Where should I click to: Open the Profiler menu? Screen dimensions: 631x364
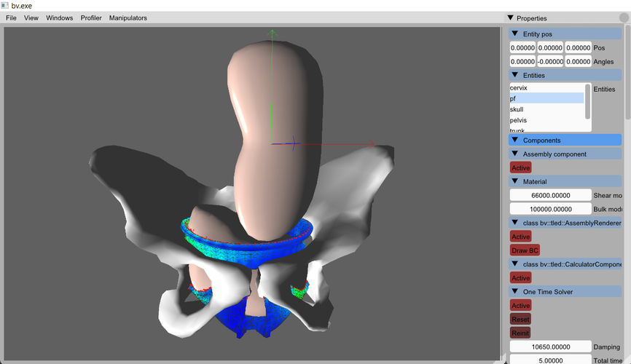click(91, 17)
